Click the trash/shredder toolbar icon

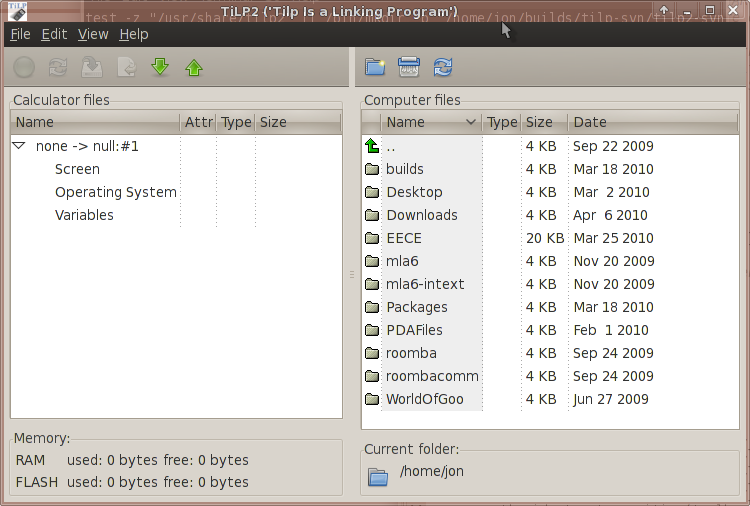409,67
